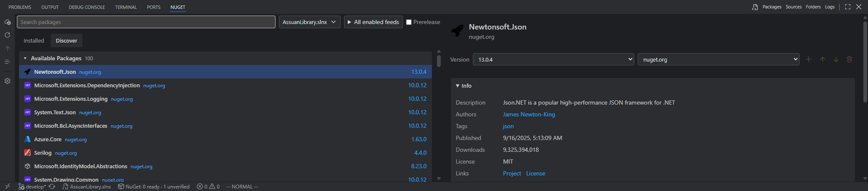Viewport: 868px width, 191px height.
Task: Click the update-all up arrow in sidebar
Action: (x=7, y=48)
